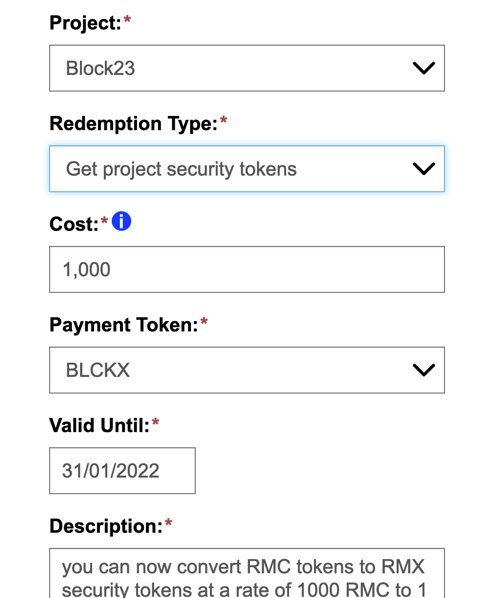Open the Project dropdown showing Block23
This screenshot has width=489, height=598.
[x=247, y=68]
